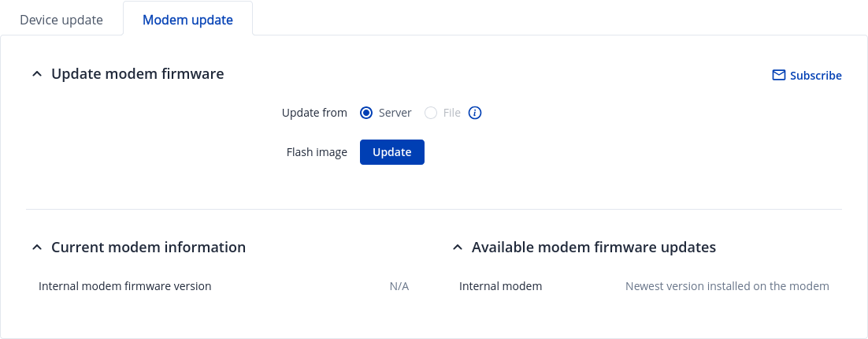
Task: Switch to the Device update tab
Action: (x=61, y=20)
